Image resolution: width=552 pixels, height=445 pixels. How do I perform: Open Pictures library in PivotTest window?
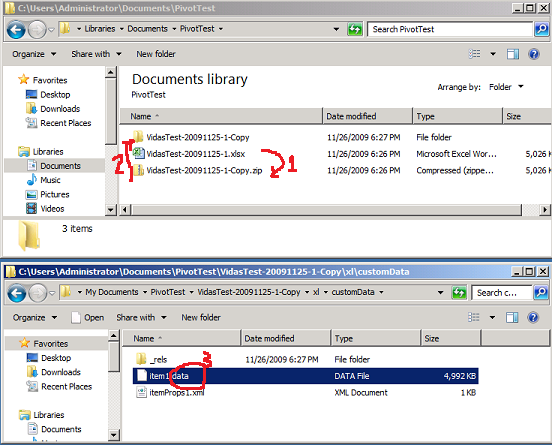click(x=48, y=194)
